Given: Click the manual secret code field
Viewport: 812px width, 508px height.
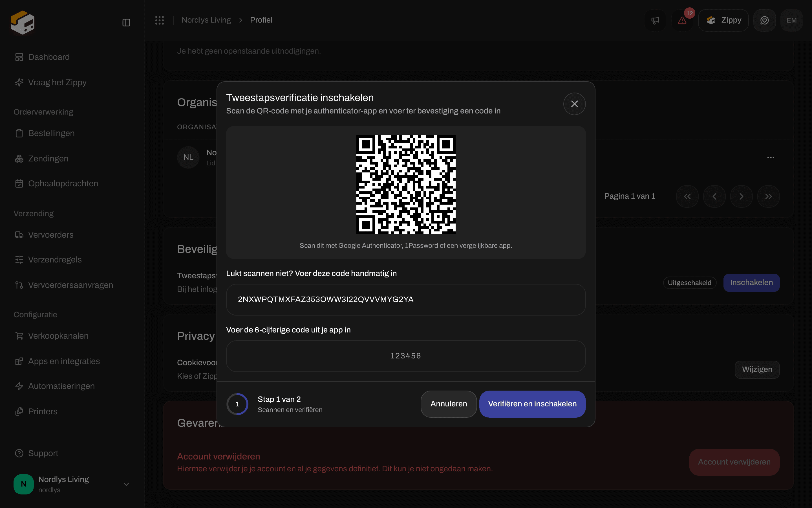Looking at the screenshot, I should point(406,300).
